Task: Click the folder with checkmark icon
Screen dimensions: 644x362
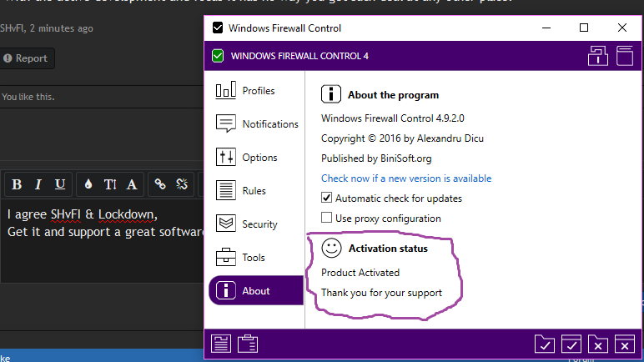Action: click(545, 343)
